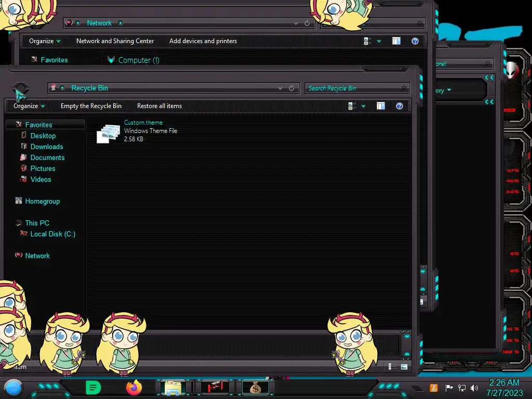Select This PC in navigation pane
532x399 pixels.
pyautogui.click(x=37, y=223)
